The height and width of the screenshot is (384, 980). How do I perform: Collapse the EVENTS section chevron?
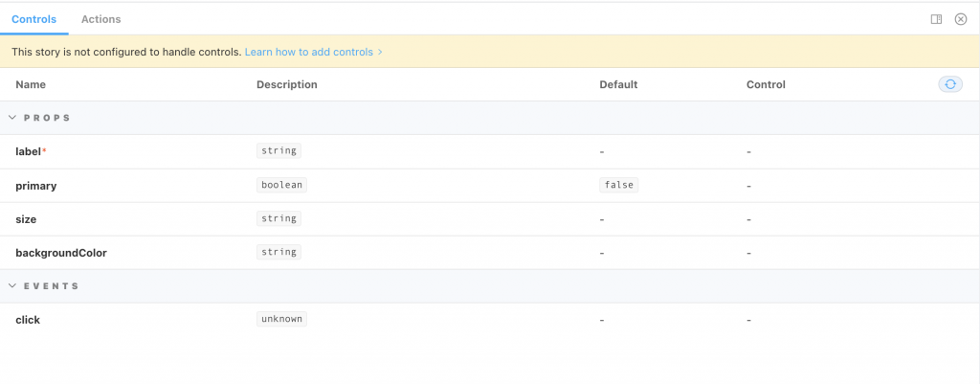point(12,286)
